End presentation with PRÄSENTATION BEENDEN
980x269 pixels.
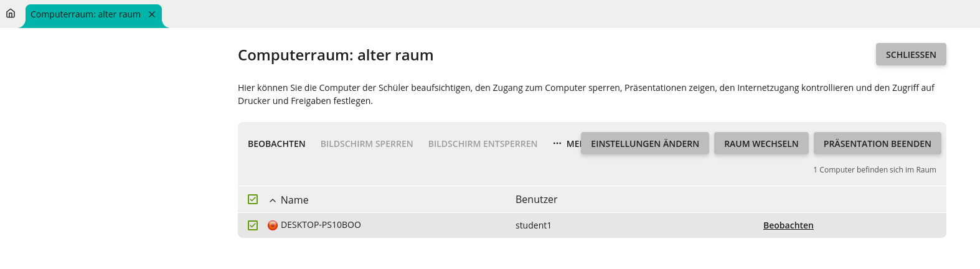pos(877,144)
